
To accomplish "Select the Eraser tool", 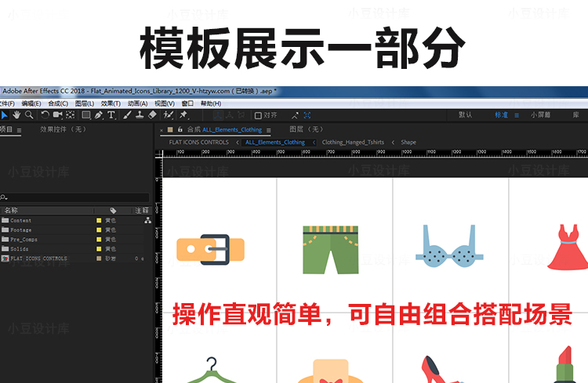I will [x=152, y=115].
